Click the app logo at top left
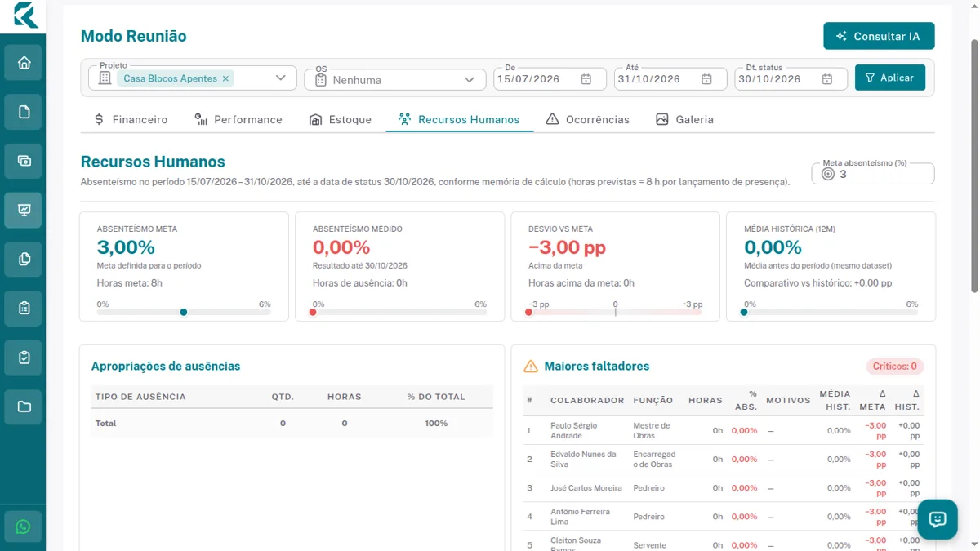The height and width of the screenshot is (551, 980). [x=25, y=15]
